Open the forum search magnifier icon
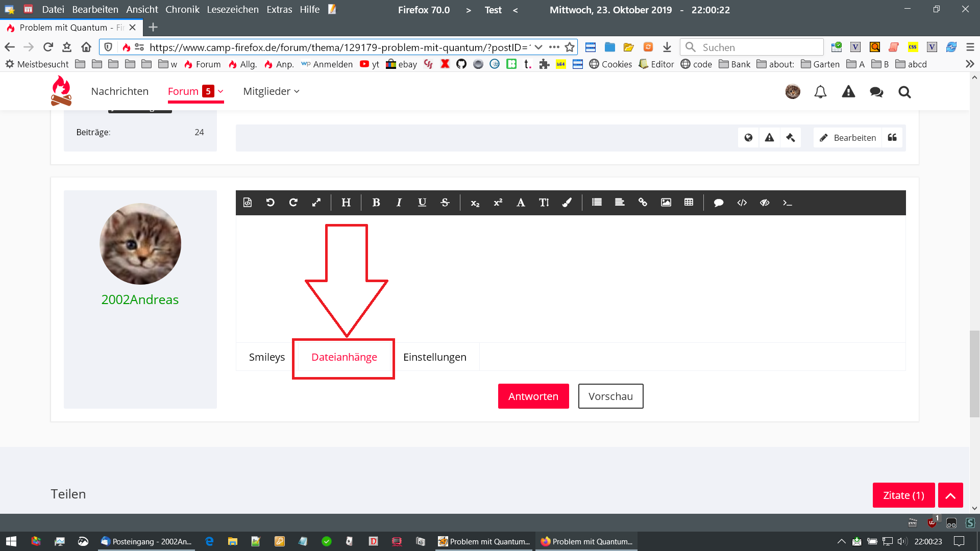 click(x=904, y=92)
